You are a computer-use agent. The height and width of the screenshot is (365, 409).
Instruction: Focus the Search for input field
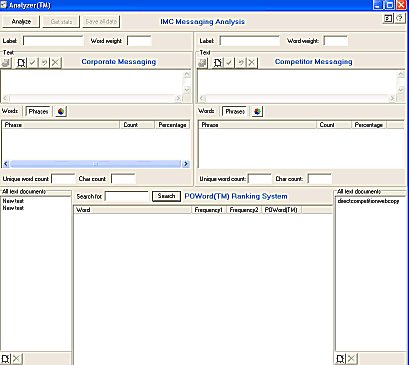tap(127, 196)
